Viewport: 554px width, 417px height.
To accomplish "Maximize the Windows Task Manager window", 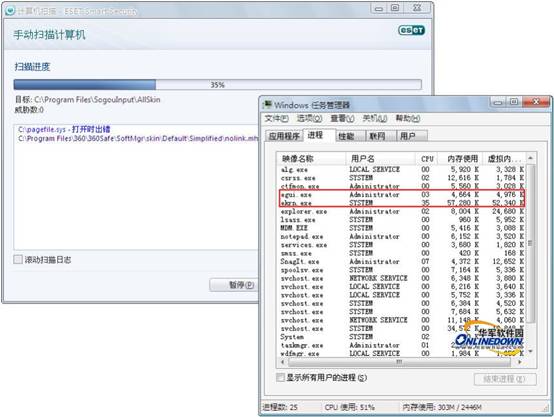I will pos(514,102).
